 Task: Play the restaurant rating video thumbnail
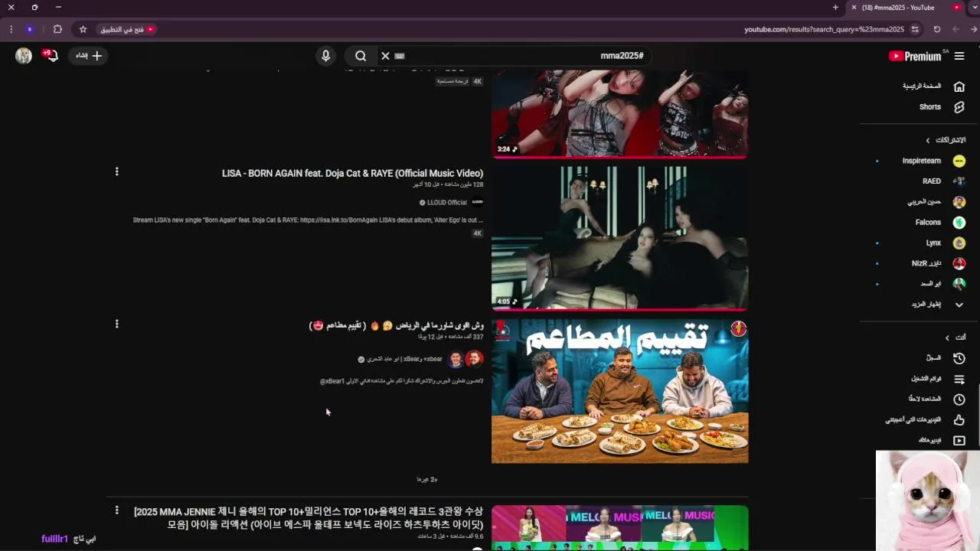click(x=619, y=391)
